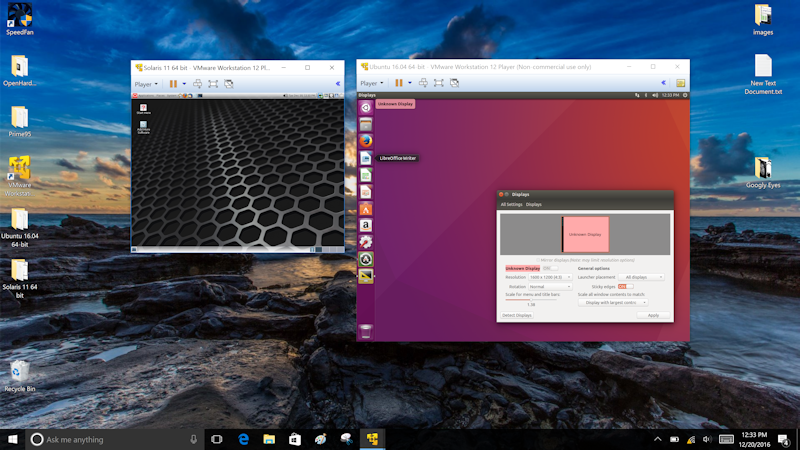
Task: Pause the Solaris virtual machine
Action: pos(173,84)
